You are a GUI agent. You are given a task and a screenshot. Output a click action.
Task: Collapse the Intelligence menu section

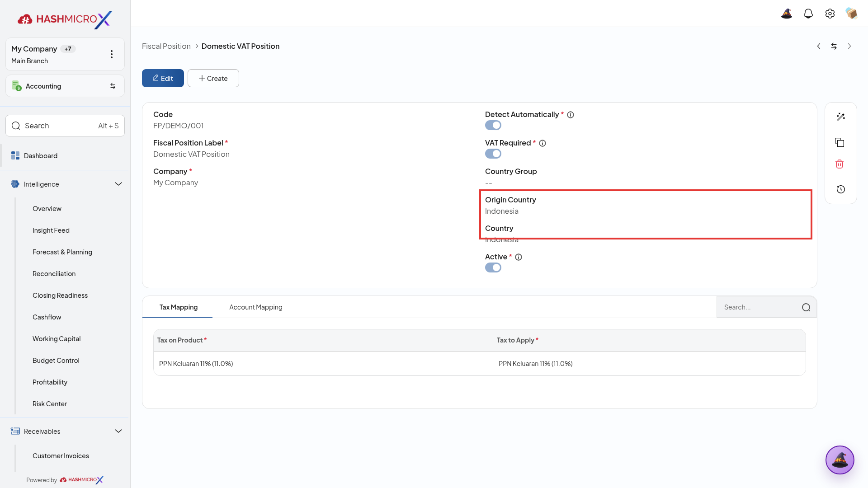click(x=118, y=184)
